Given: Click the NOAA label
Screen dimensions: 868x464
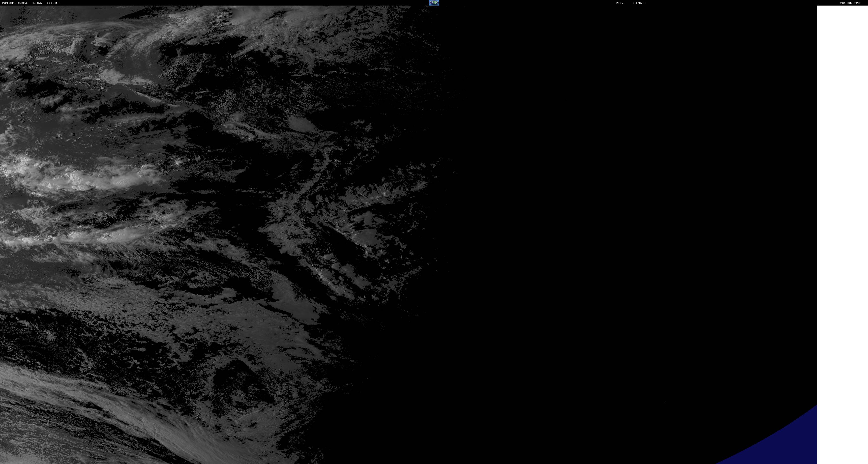Looking at the screenshot, I should click(x=37, y=3).
